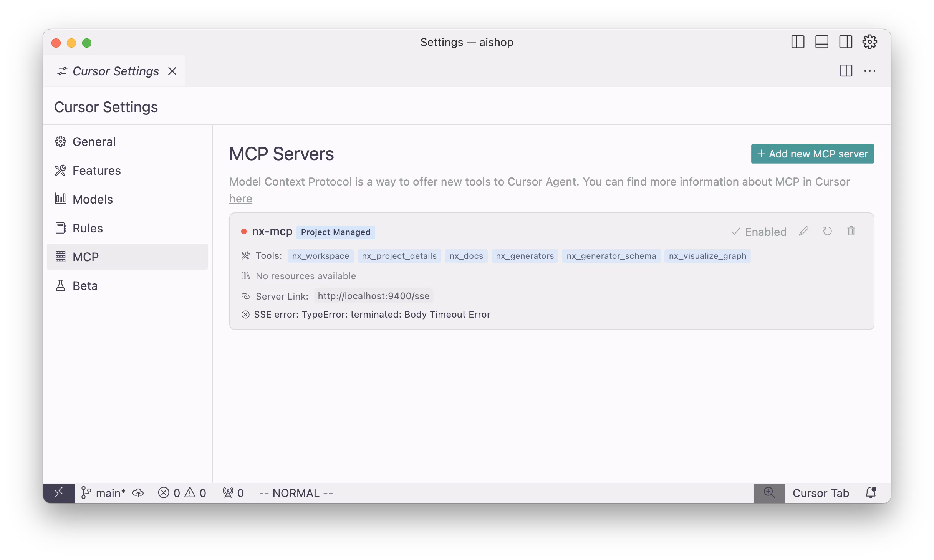Click Add new MCP server
This screenshot has width=934, height=560.
pyautogui.click(x=812, y=153)
